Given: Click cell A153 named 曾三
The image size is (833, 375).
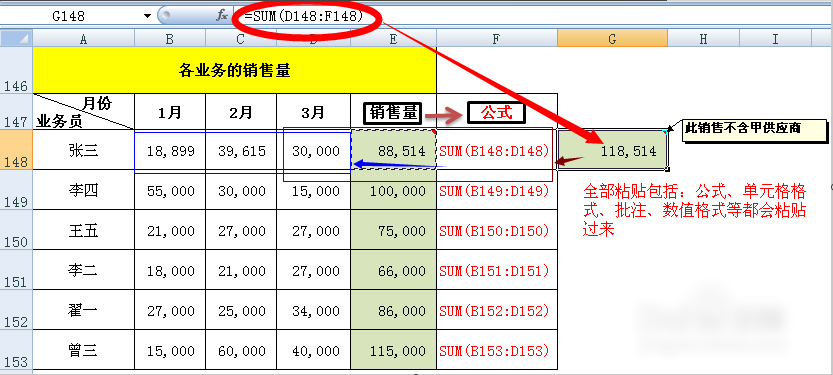Looking at the screenshot, I should coord(83,351).
